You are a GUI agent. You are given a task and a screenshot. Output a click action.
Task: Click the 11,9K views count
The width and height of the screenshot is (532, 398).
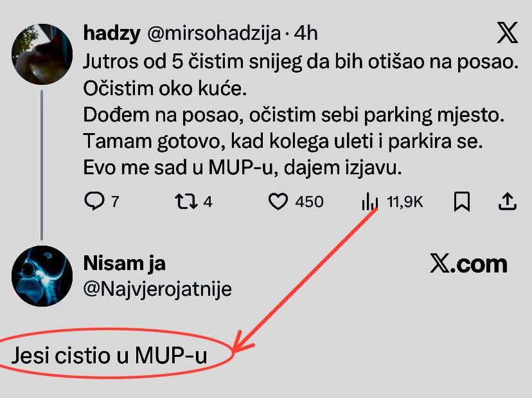[x=405, y=202]
